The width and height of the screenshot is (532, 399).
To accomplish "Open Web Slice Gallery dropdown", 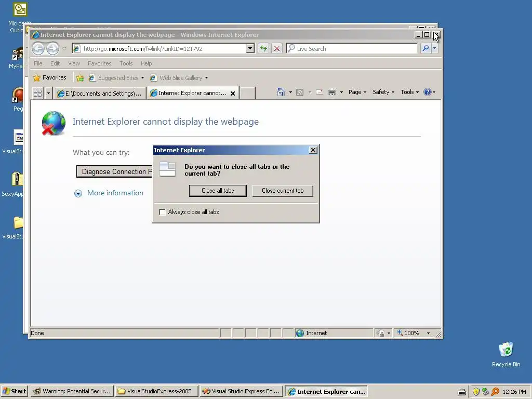I will click(x=179, y=78).
